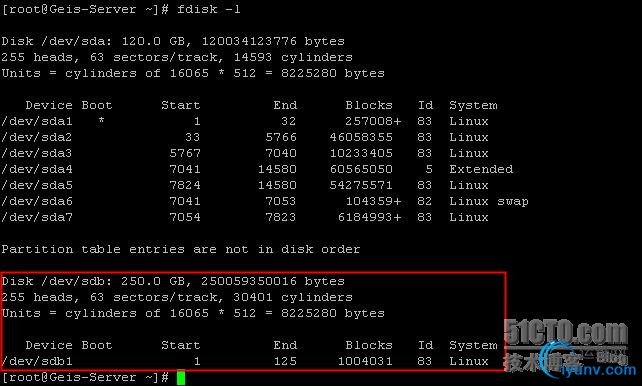Select the "/dev/sda7" device name
The image size is (642, 386).
(x=37, y=217)
